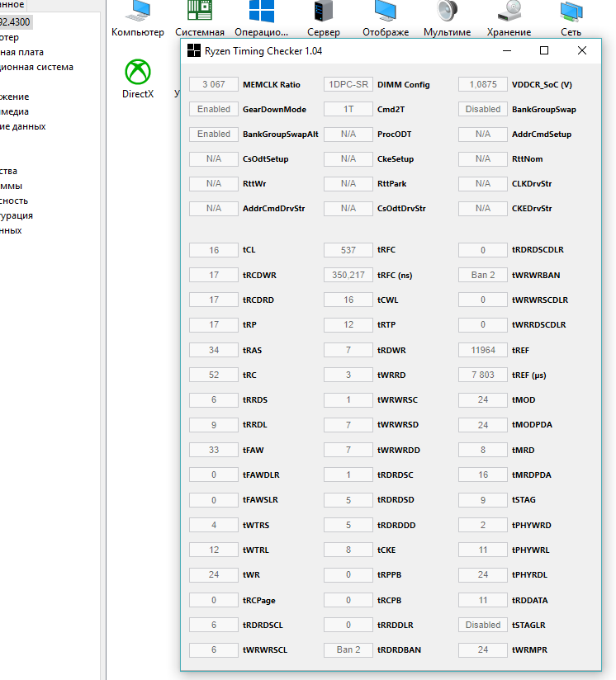Click the tWRRD field showing 3

tap(348, 375)
